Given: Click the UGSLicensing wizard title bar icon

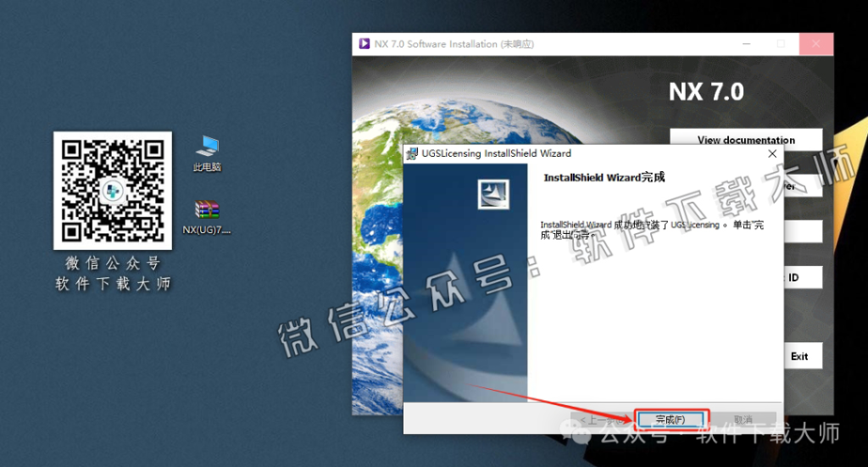Looking at the screenshot, I should pyautogui.click(x=412, y=153).
